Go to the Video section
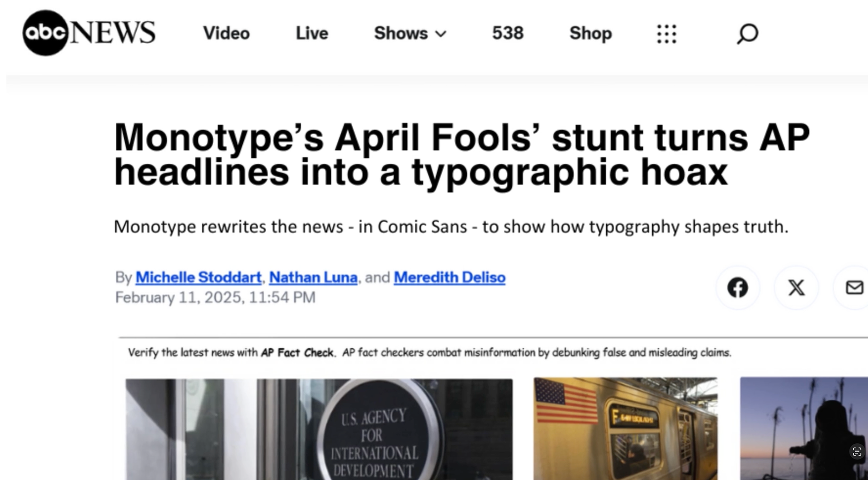The width and height of the screenshot is (868, 480). (x=226, y=33)
